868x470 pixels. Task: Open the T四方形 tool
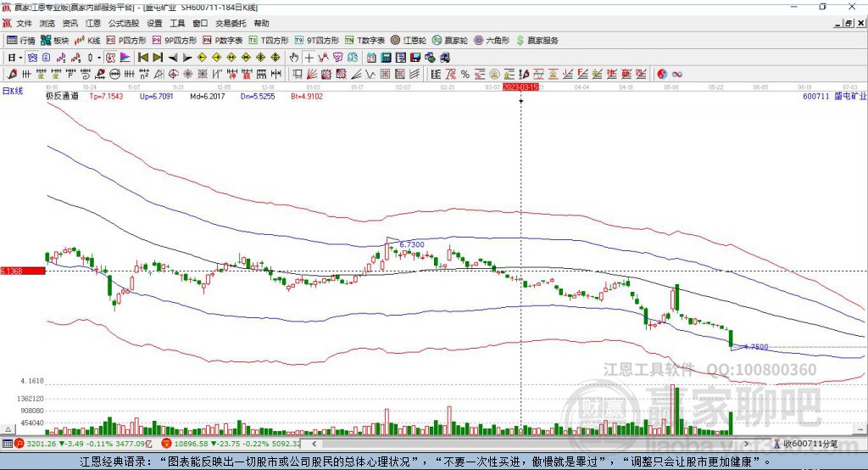(x=269, y=41)
